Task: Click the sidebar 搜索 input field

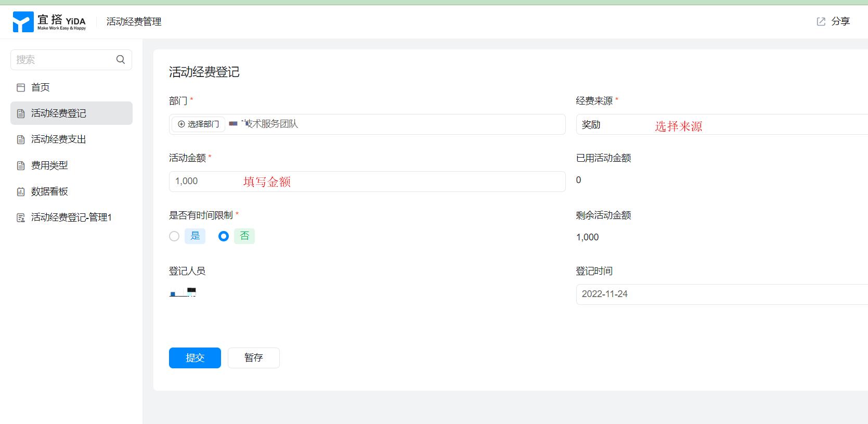Action: [71, 60]
